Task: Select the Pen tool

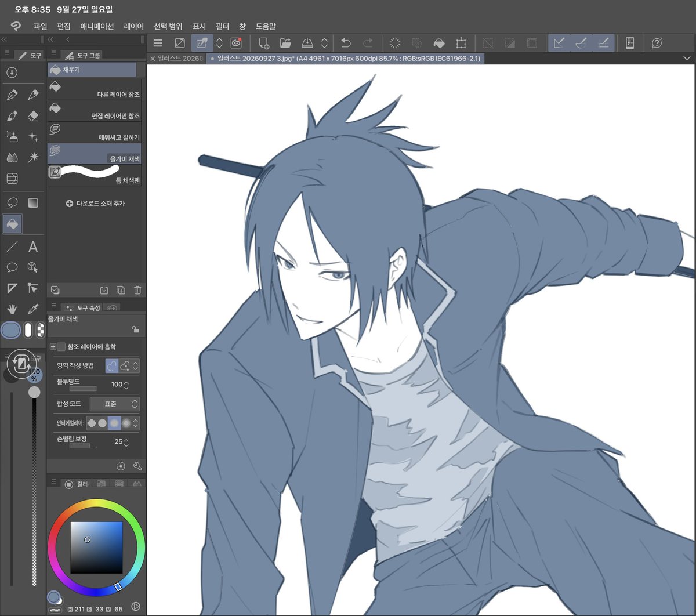Action: coord(12,95)
